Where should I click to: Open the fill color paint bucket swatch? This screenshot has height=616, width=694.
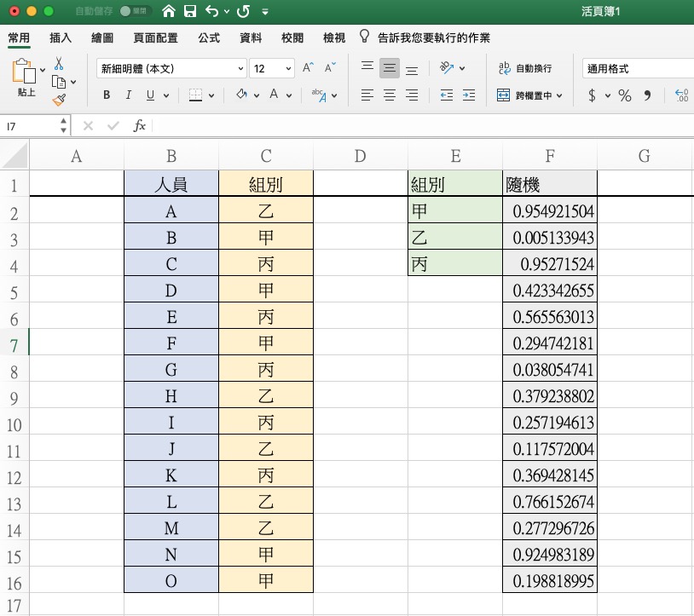point(241,95)
